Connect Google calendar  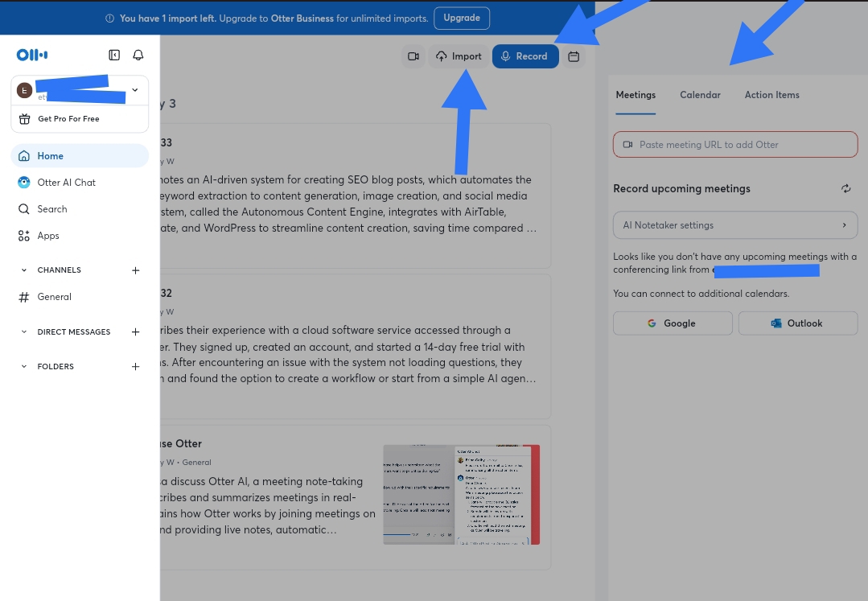pos(673,323)
